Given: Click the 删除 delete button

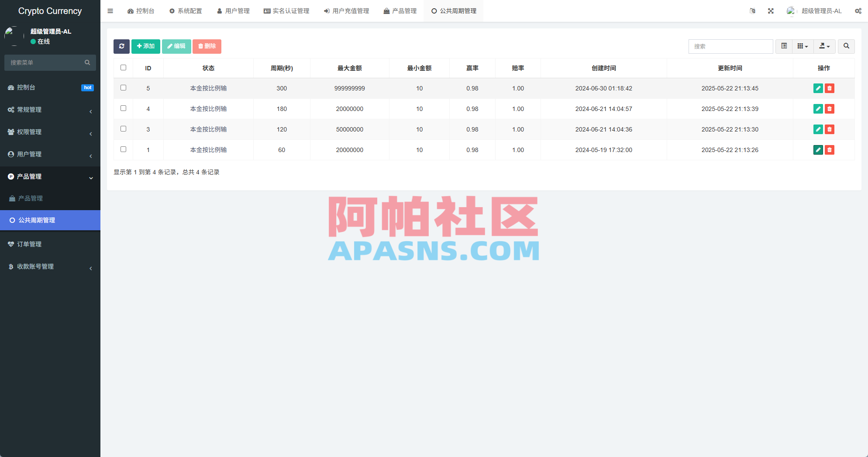Looking at the screenshot, I should pyautogui.click(x=207, y=46).
